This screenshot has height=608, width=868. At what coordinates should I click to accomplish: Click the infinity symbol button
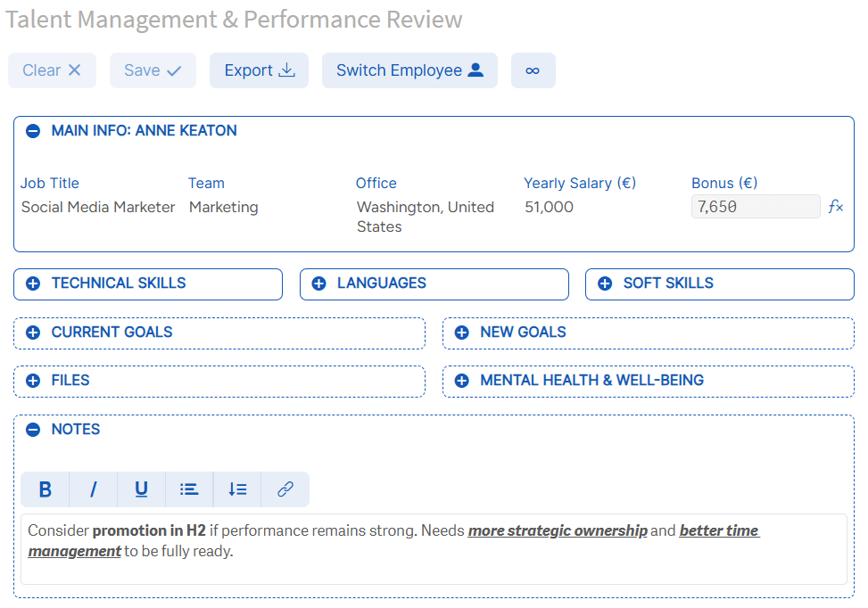click(x=533, y=70)
